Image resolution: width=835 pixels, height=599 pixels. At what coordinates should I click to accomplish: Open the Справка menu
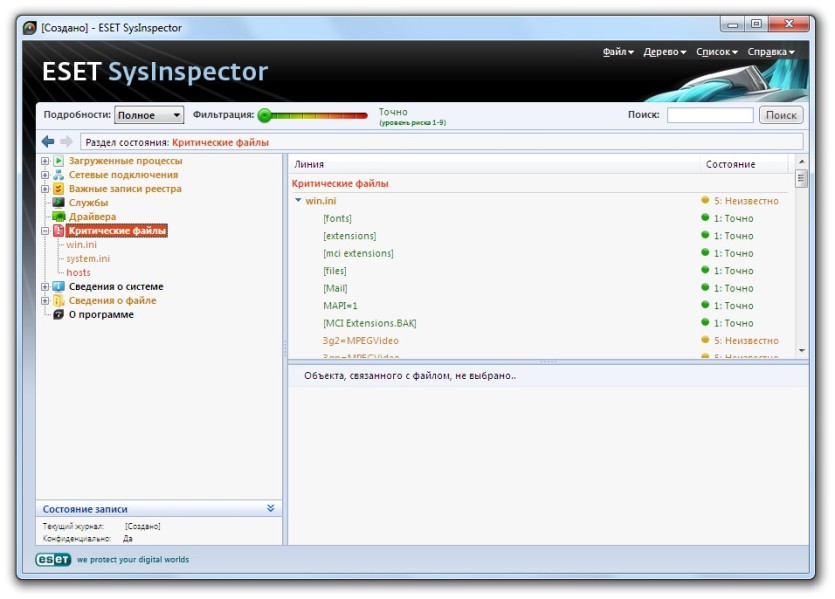click(771, 52)
